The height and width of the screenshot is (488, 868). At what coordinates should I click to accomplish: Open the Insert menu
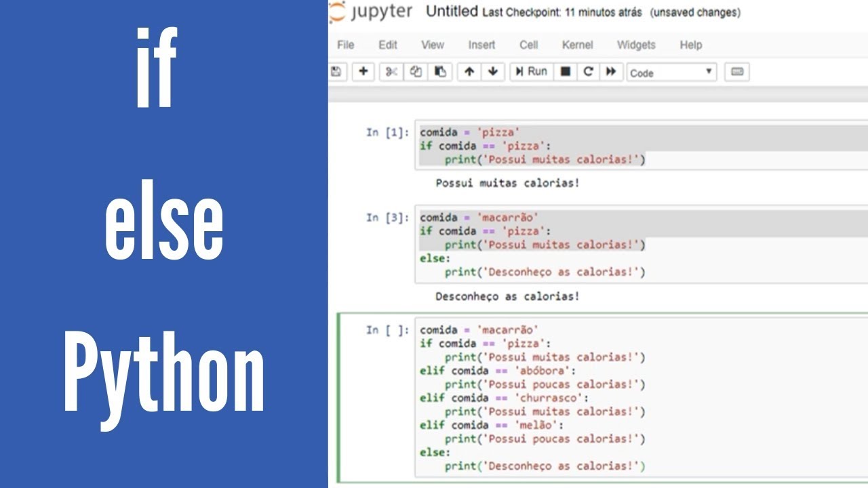pos(481,45)
